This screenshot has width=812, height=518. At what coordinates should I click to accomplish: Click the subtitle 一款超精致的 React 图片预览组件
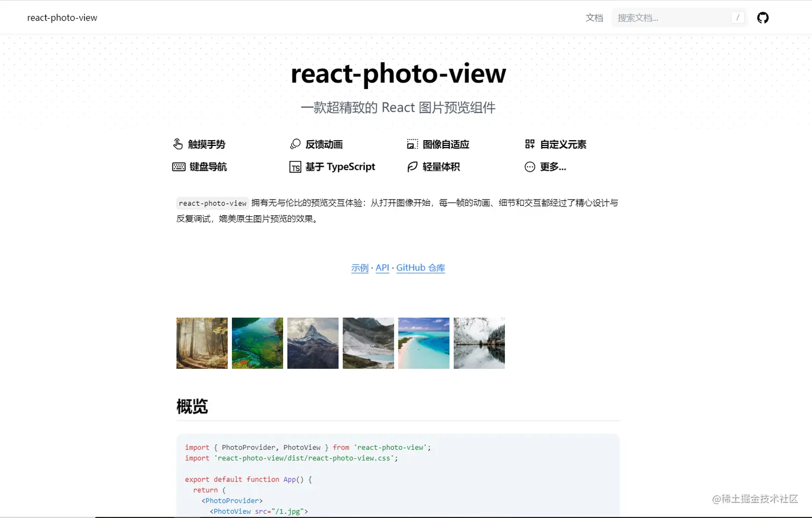[398, 107]
